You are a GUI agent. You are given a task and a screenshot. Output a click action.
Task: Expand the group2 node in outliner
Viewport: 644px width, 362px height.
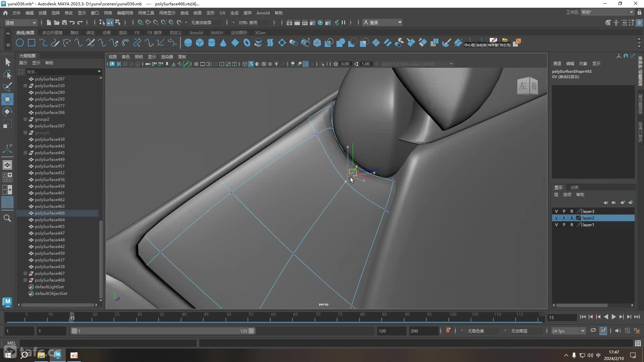coord(25,119)
